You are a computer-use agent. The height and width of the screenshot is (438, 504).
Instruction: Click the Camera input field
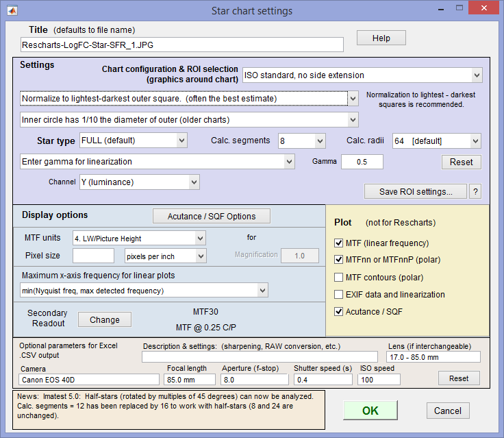[x=89, y=380]
